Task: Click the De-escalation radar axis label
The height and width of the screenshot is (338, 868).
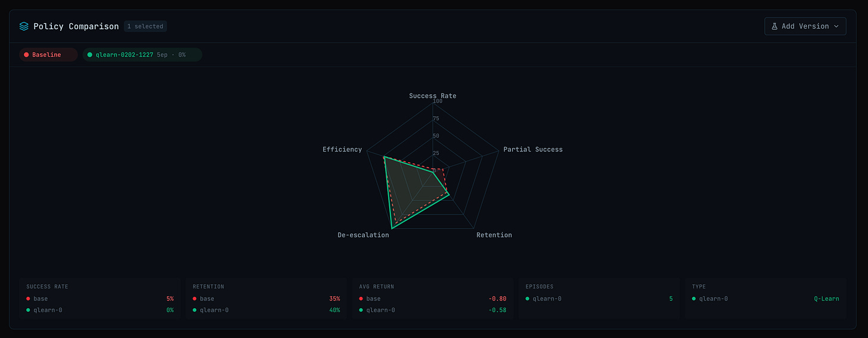Action: (363, 235)
